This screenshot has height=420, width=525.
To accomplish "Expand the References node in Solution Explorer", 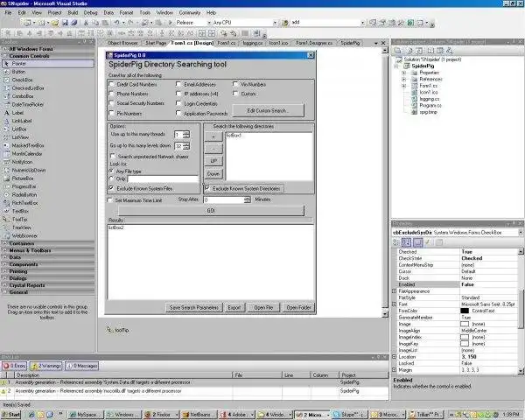I will click(403, 80).
